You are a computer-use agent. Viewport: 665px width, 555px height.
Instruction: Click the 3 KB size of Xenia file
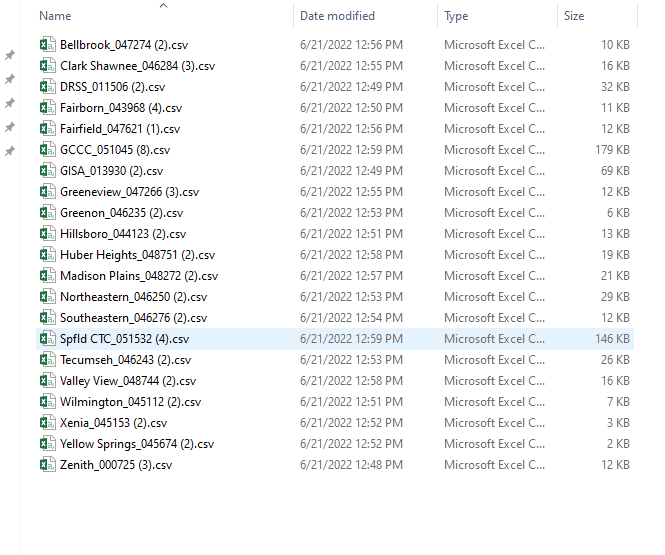tap(618, 422)
